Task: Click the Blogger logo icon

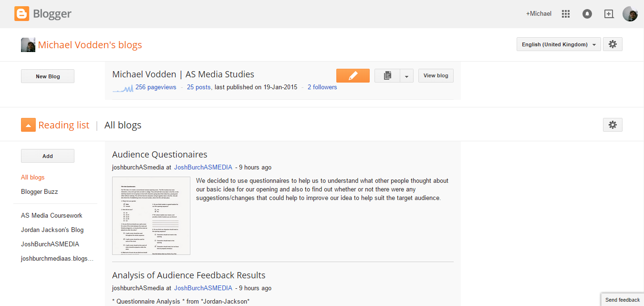Action: [21, 14]
